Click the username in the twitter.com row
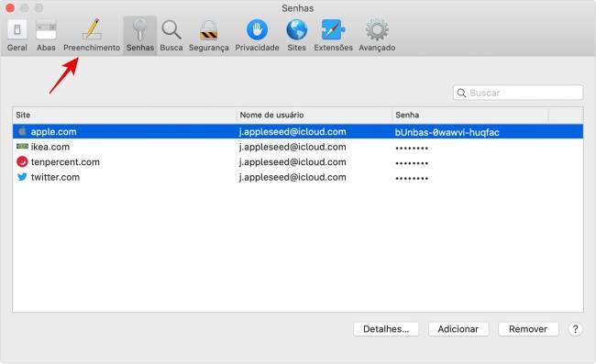Viewport: 596px width, 364px height. [292, 177]
